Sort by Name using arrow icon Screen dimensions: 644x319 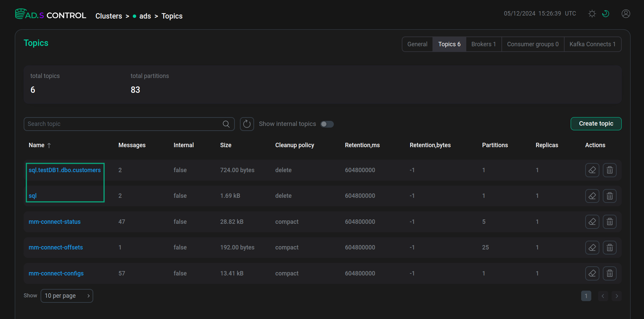(x=49, y=145)
